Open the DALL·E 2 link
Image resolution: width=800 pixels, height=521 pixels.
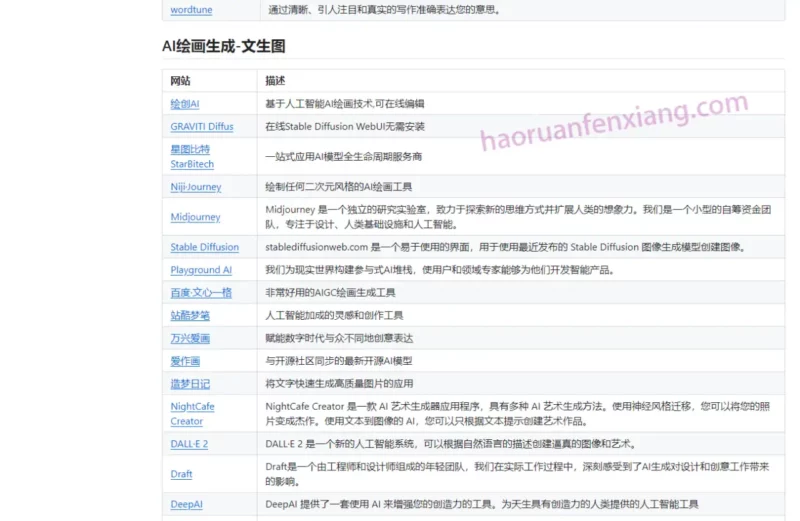tap(189, 444)
